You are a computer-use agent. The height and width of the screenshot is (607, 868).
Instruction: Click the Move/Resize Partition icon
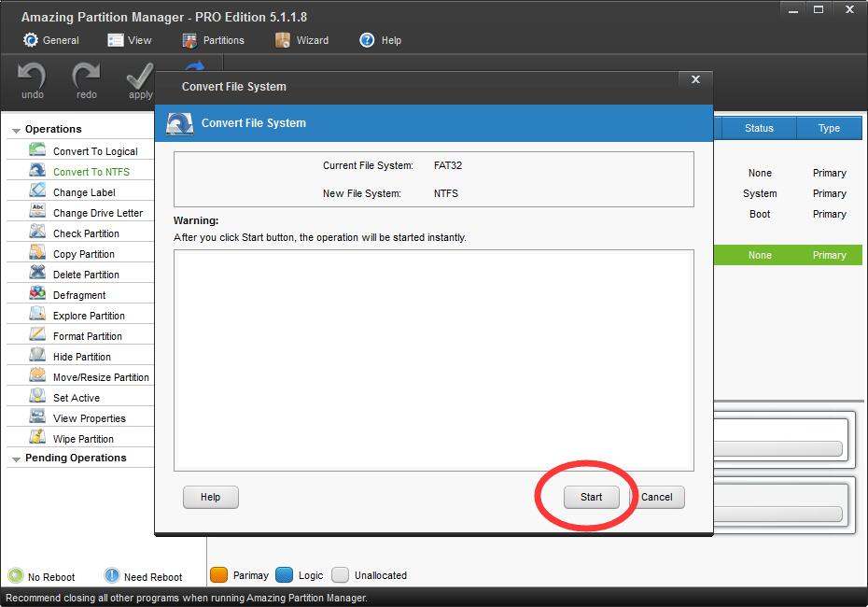coord(37,375)
